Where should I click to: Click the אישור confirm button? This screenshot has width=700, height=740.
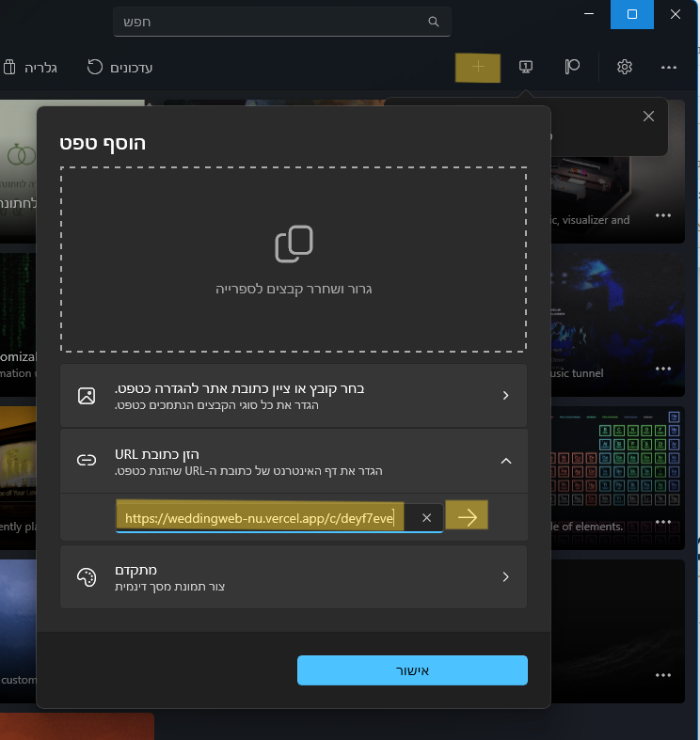(x=412, y=670)
